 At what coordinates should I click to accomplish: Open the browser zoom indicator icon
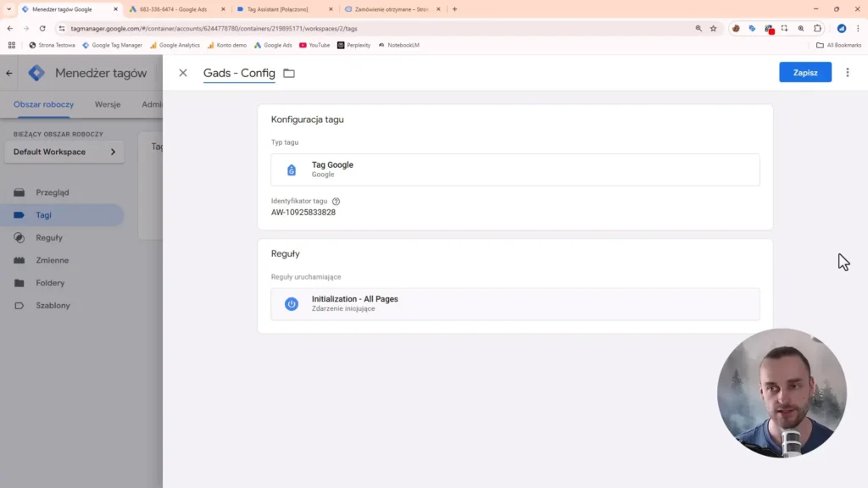(x=698, y=28)
